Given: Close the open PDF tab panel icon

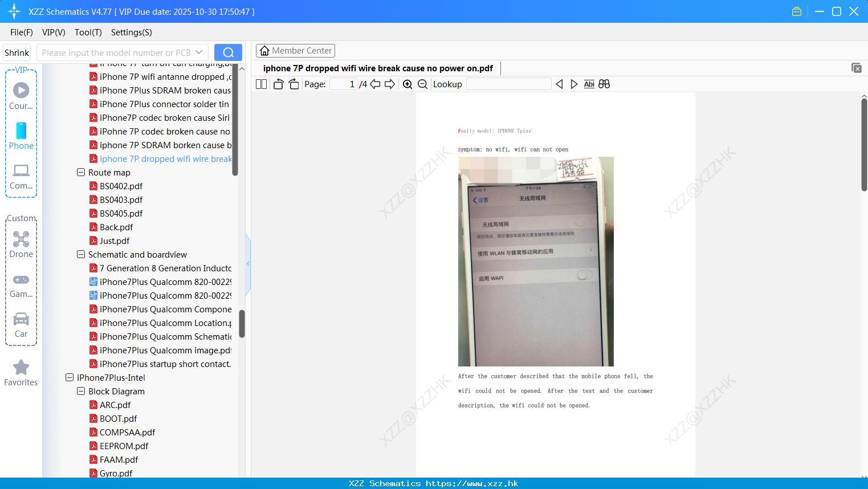Looking at the screenshot, I should tap(857, 68).
